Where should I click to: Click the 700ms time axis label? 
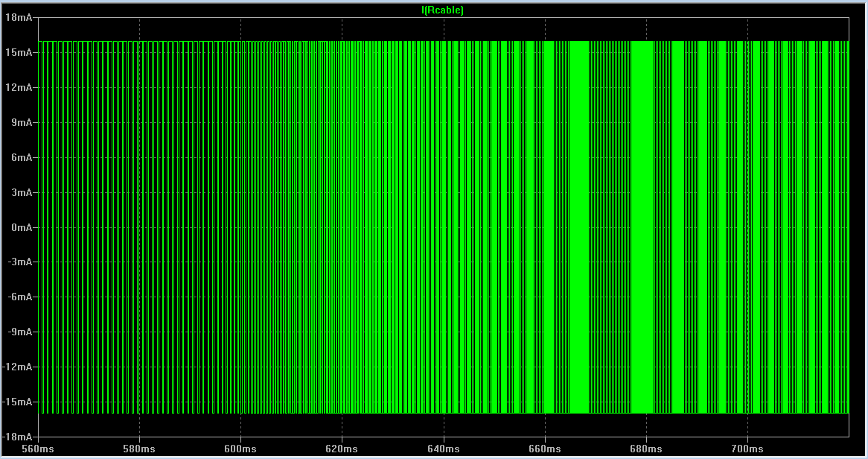(x=747, y=449)
